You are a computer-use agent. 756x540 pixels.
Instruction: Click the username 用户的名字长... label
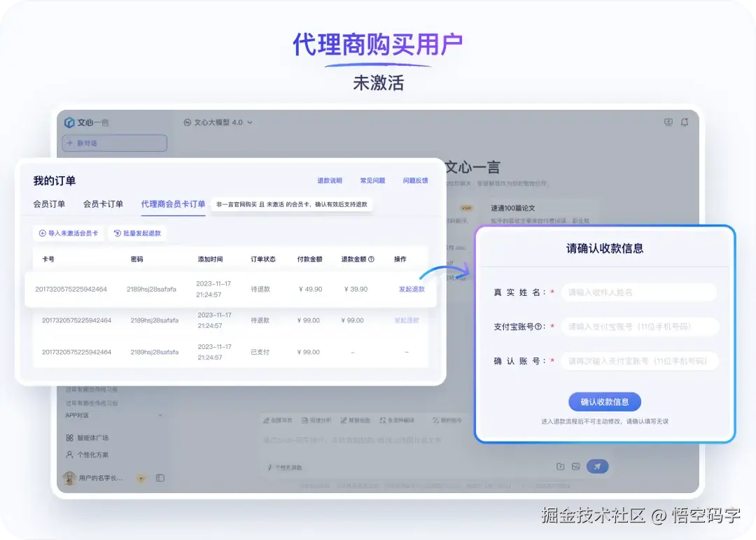(101, 478)
